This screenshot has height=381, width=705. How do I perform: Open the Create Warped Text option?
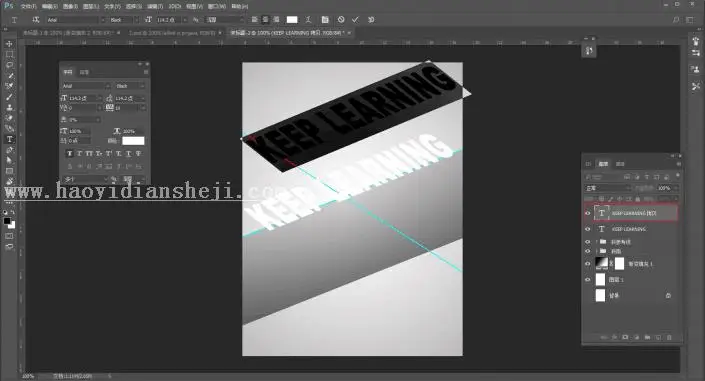[308, 20]
